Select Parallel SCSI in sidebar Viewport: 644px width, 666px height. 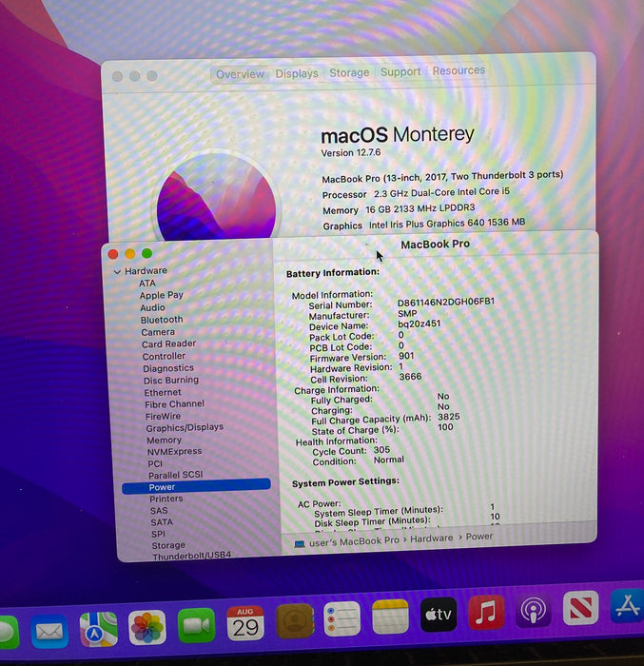click(x=175, y=475)
